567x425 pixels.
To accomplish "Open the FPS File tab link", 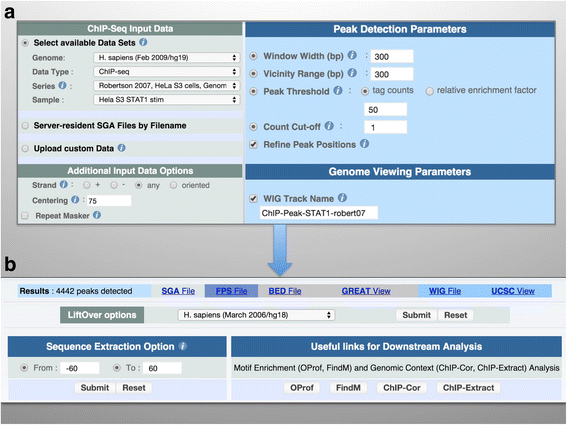I will click(x=231, y=291).
